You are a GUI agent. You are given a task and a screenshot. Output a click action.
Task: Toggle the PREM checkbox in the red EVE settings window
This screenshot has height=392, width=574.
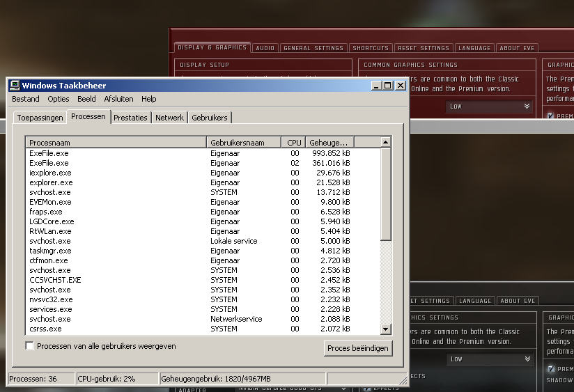click(550, 116)
